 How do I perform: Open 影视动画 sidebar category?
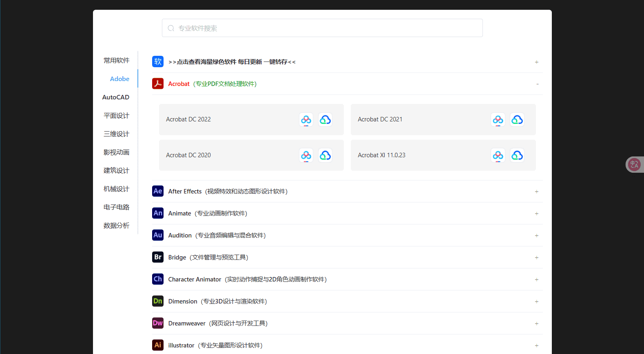coord(116,152)
